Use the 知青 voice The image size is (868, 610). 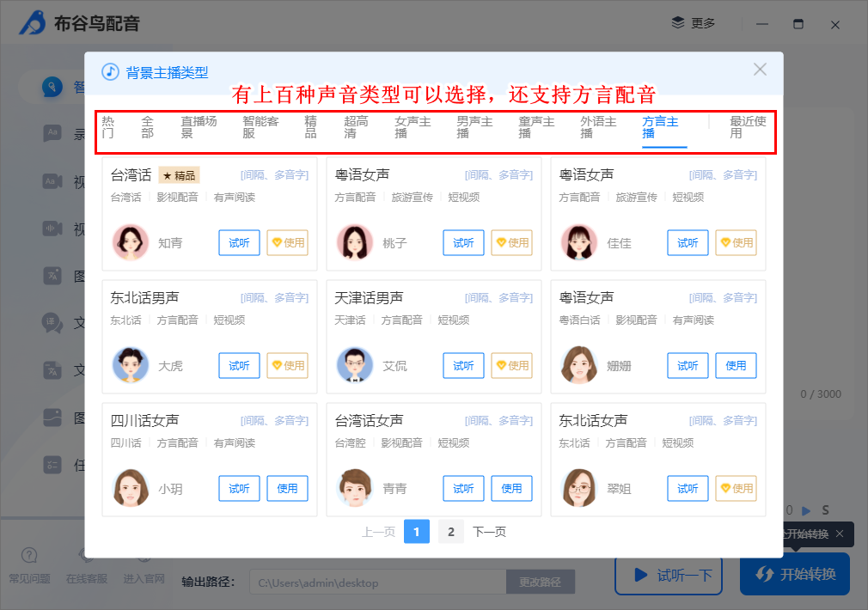coord(287,243)
